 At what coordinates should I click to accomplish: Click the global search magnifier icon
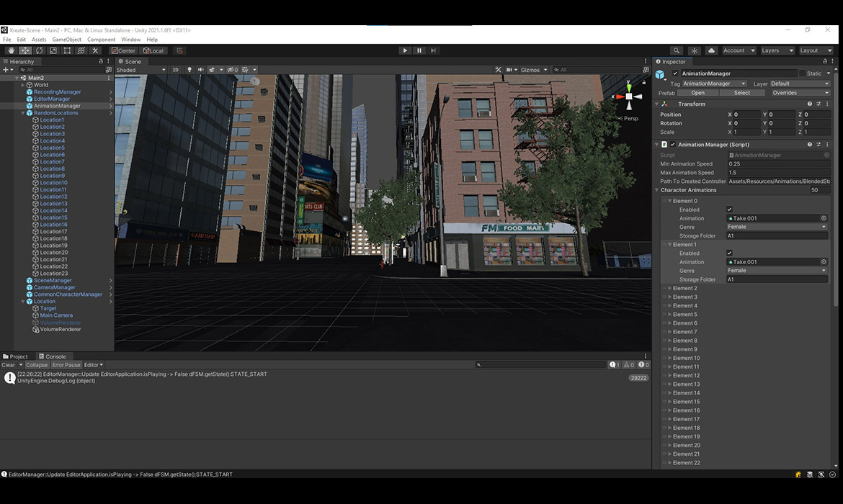click(x=676, y=50)
